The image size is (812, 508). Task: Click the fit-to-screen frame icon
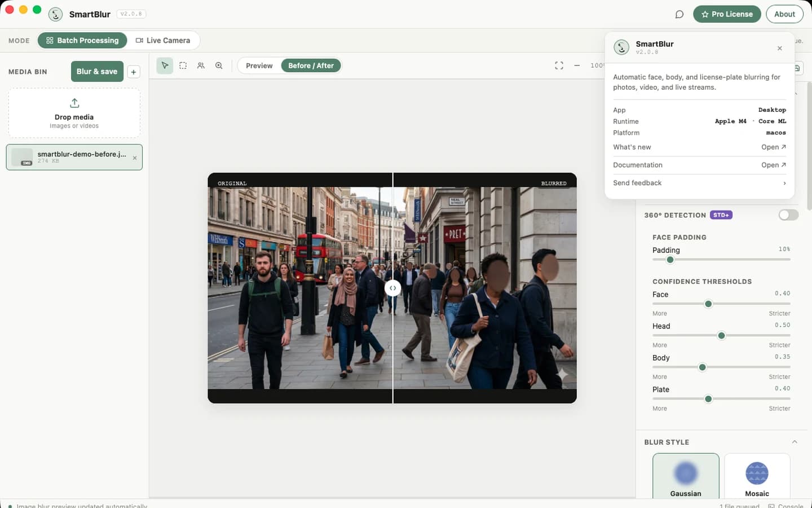click(559, 65)
